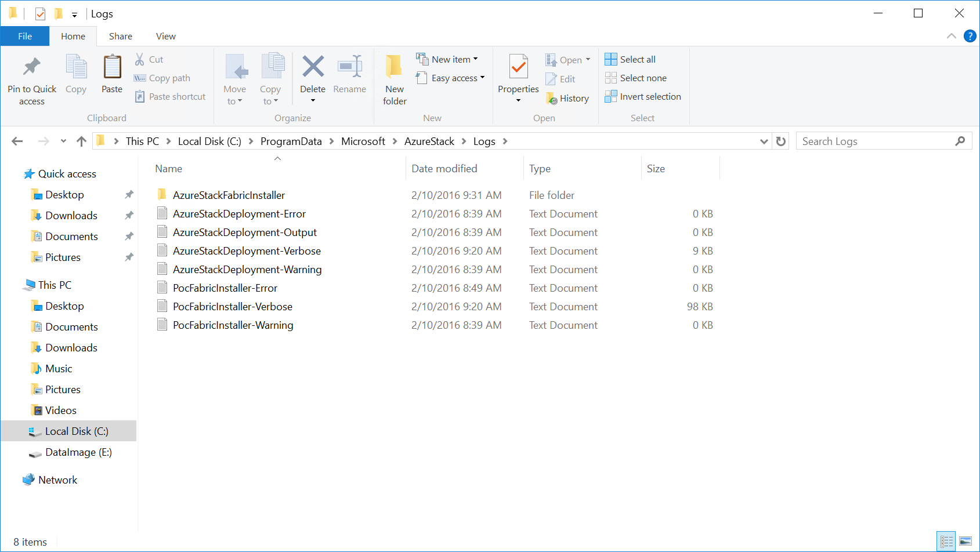
Task: Click Select all
Action: click(630, 59)
